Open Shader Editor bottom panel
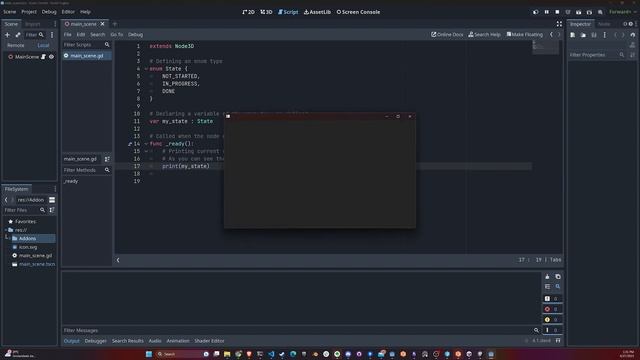This screenshot has width=640, height=360. point(209,341)
